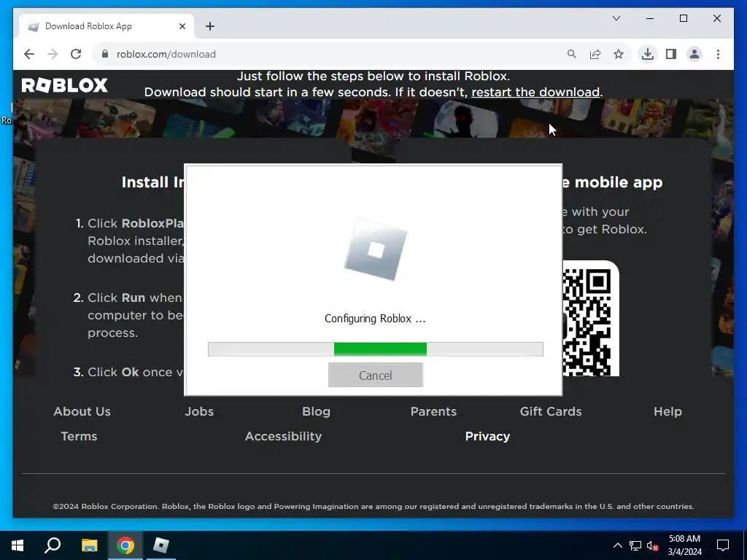
Task: Open the network status tray icon
Action: coord(635,545)
